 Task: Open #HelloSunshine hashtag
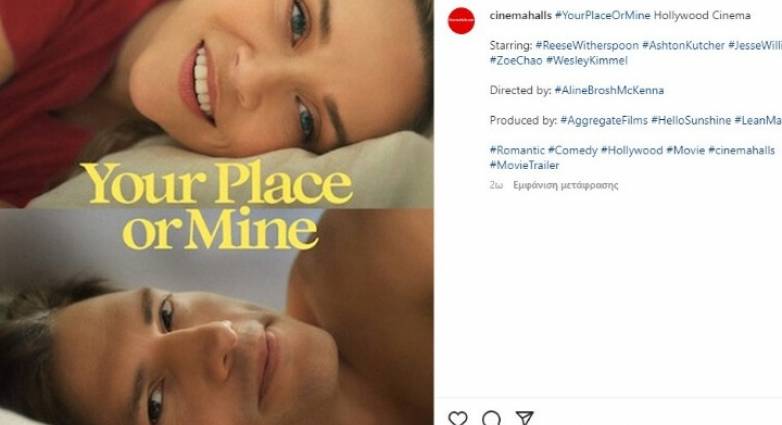tap(691, 120)
